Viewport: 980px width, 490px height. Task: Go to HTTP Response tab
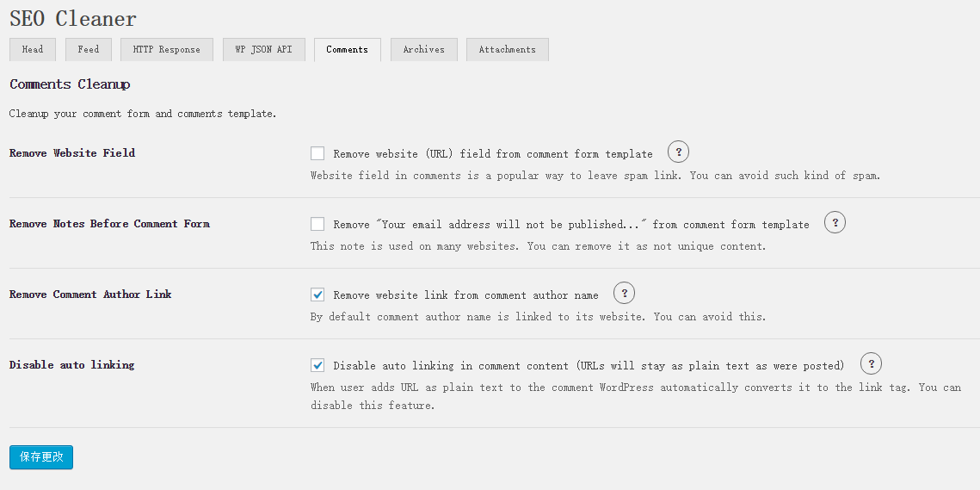[166, 50]
